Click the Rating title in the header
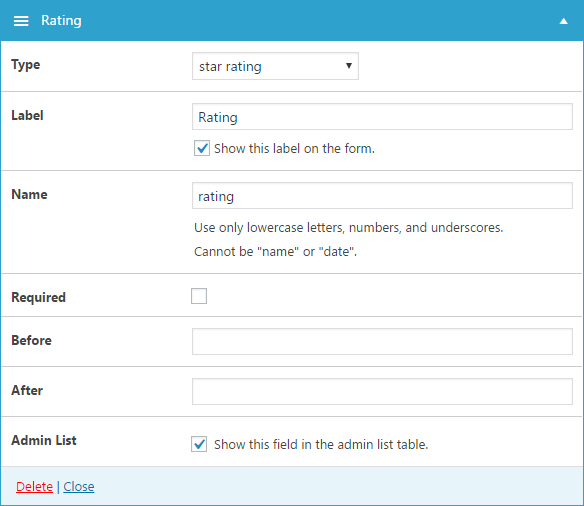 [x=61, y=21]
